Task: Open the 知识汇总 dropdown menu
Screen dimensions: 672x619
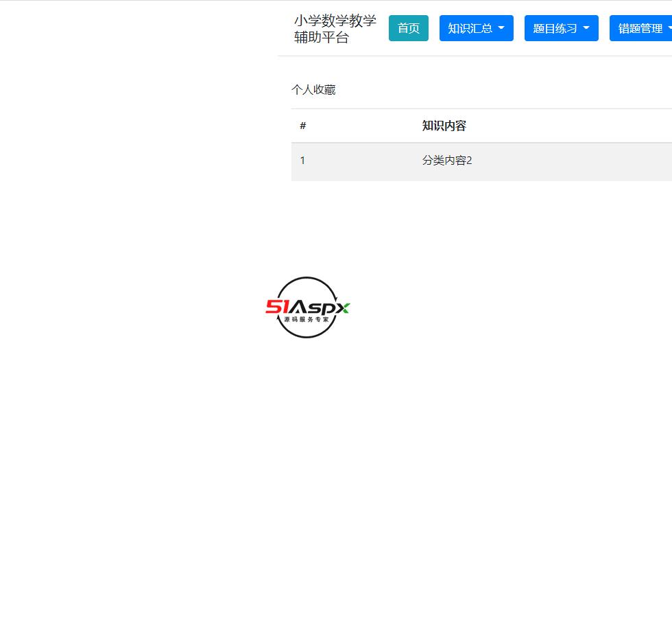Action: pos(476,28)
